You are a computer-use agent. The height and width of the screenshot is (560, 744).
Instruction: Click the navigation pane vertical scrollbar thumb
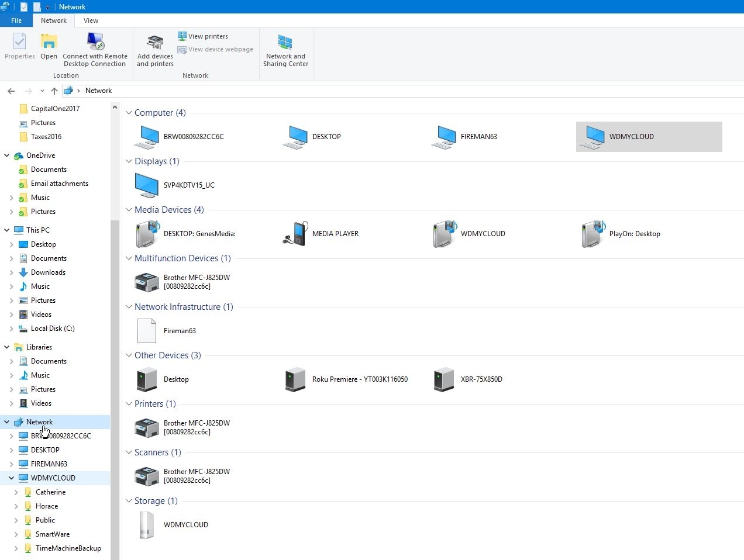click(x=115, y=390)
